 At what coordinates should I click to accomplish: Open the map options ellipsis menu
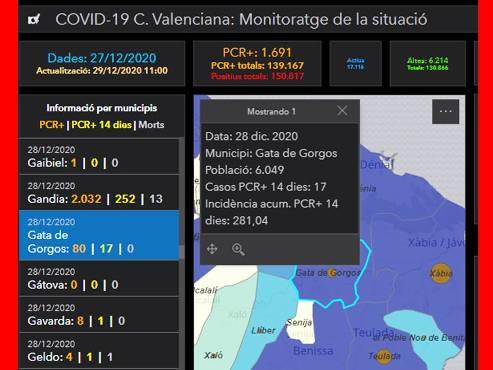(445, 111)
